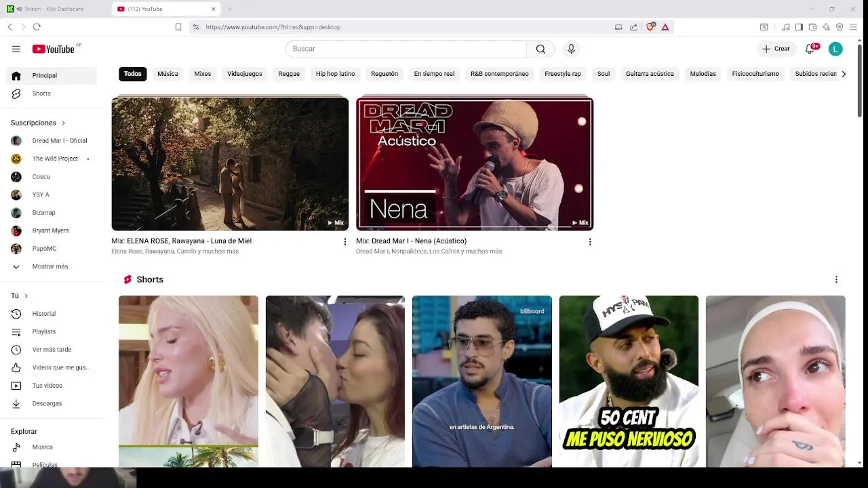This screenshot has height=488, width=868.
Task: Select the Freestyle rap chip
Action: coord(563,74)
